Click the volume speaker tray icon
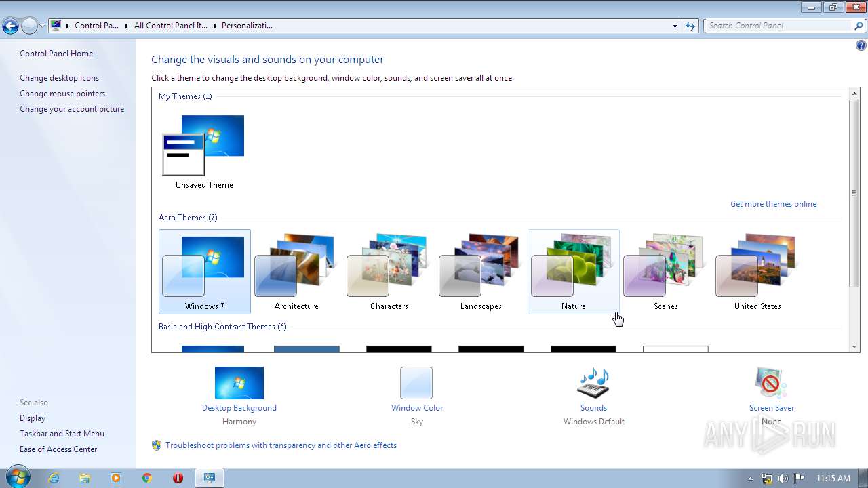The image size is (868, 488). coord(783,479)
